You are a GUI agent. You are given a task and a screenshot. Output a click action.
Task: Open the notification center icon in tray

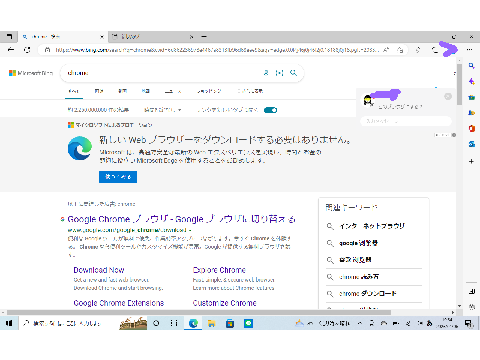[468, 323]
